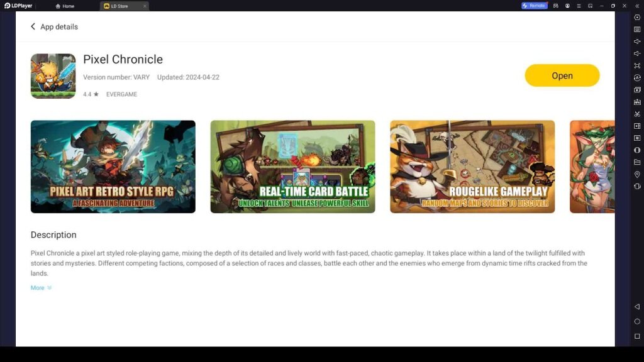Screen dimensions: 644x362
Task: View the Real-Time Card Battle screenshot
Action: pos(292,167)
